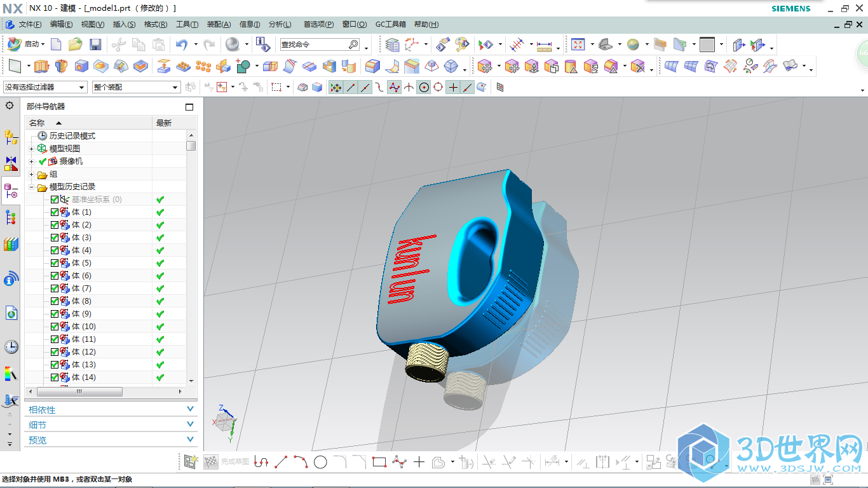Click the 启动 start button

[26, 44]
